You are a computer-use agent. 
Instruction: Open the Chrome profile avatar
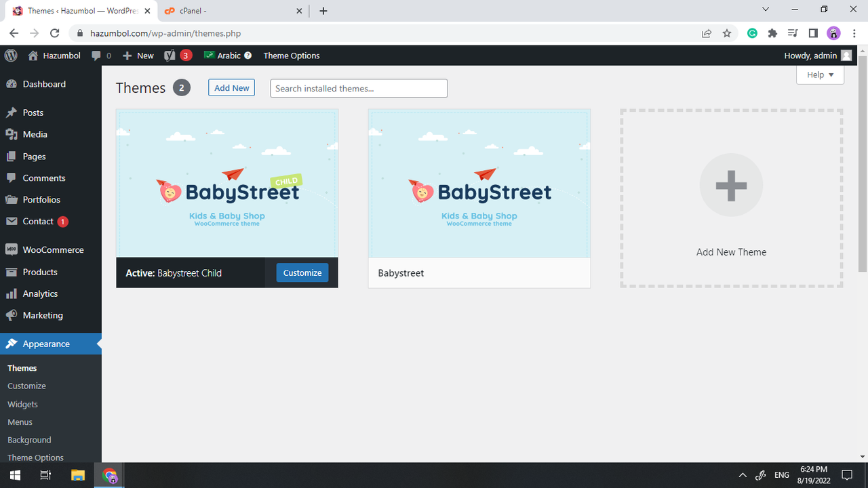tap(833, 33)
